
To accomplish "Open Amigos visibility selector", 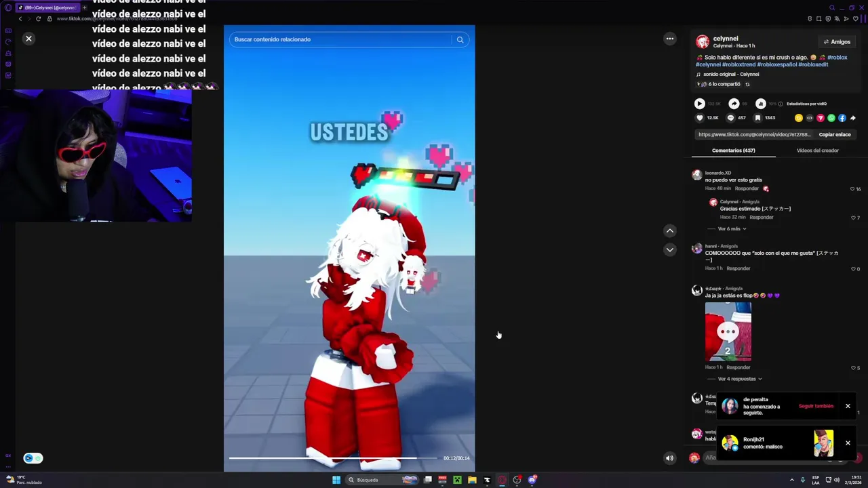I will tap(836, 42).
